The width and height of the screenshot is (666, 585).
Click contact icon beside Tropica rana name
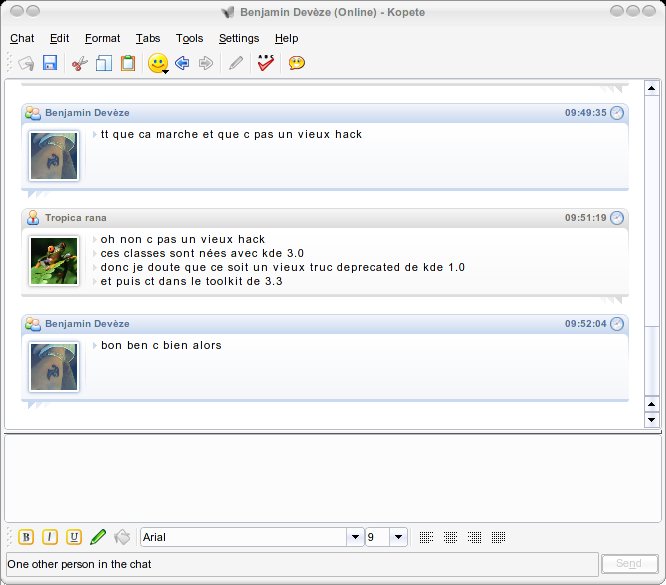pos(33,218)
